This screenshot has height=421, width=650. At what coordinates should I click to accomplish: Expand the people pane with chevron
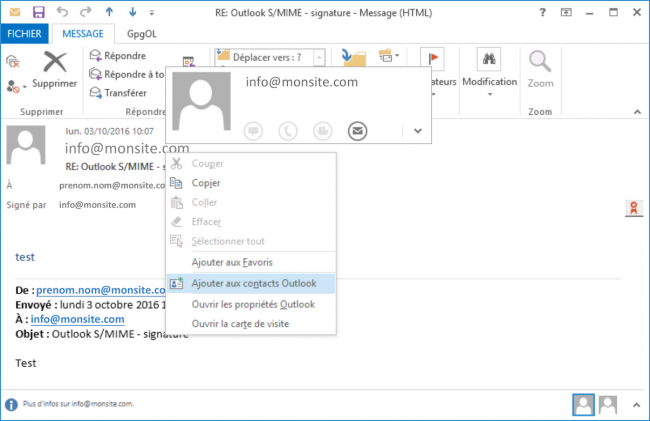[636, 405]
